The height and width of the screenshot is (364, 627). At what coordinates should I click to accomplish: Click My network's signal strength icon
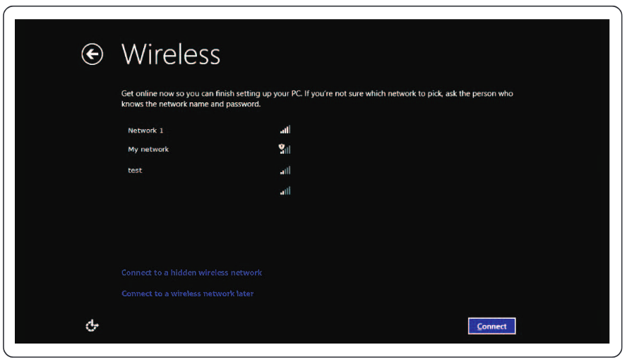click(286, 150)
